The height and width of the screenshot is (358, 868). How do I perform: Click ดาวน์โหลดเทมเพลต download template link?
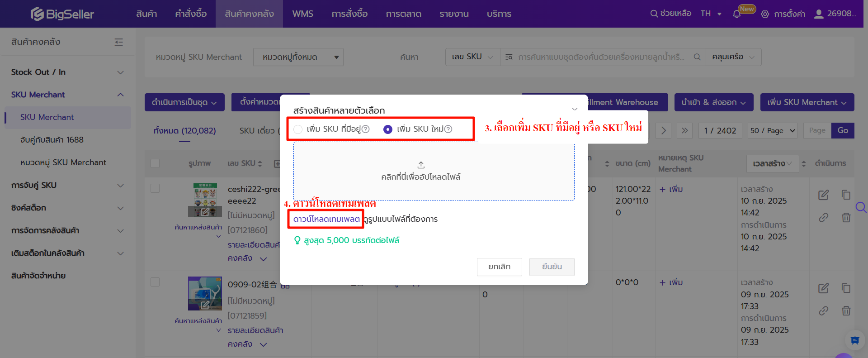pos(326,219)
